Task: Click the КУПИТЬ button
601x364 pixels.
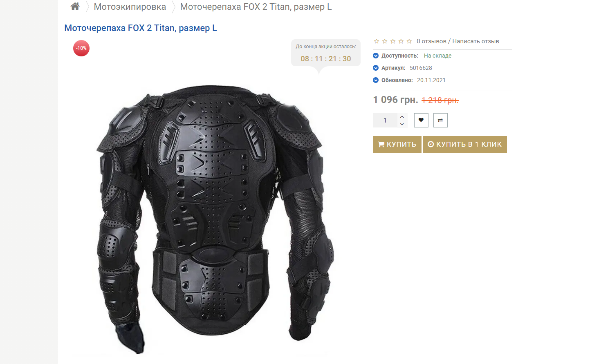Action: click(397, 144)
